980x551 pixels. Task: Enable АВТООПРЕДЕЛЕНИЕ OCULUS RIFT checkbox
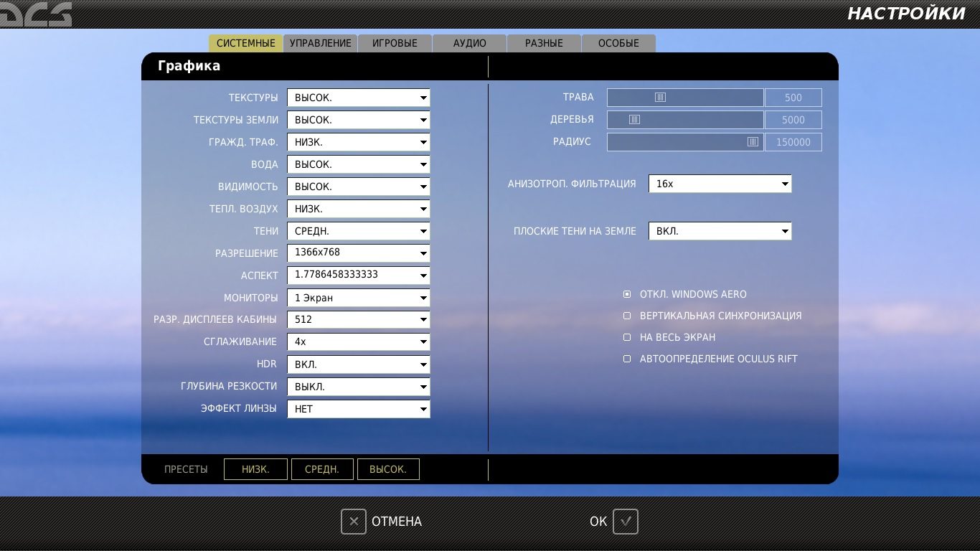(627, 359)
